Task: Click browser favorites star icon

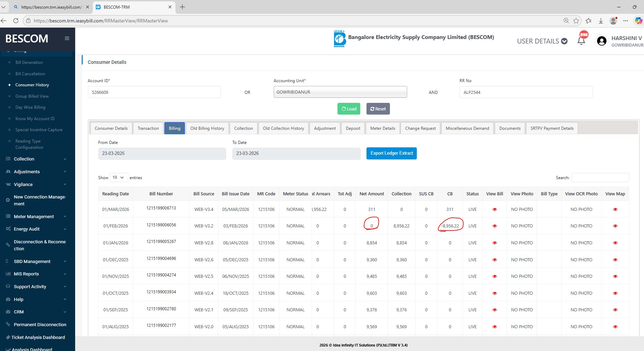Action: [x=576, y=21]
